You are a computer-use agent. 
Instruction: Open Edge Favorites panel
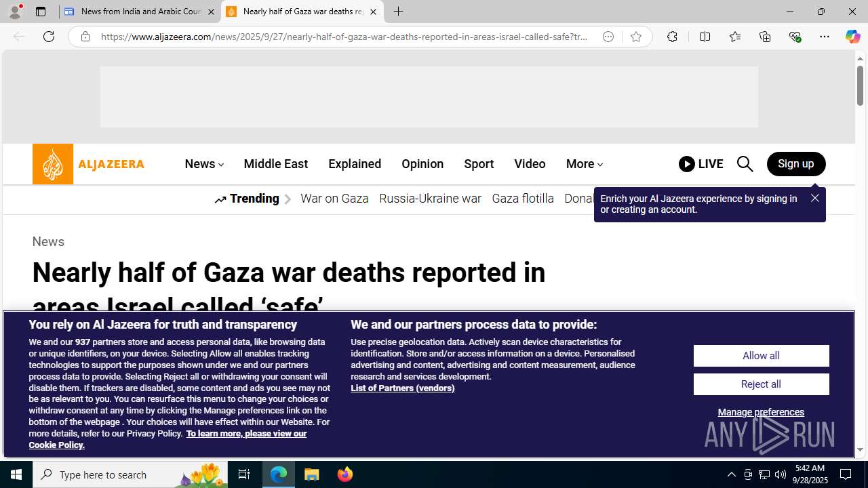pos(734,37)
